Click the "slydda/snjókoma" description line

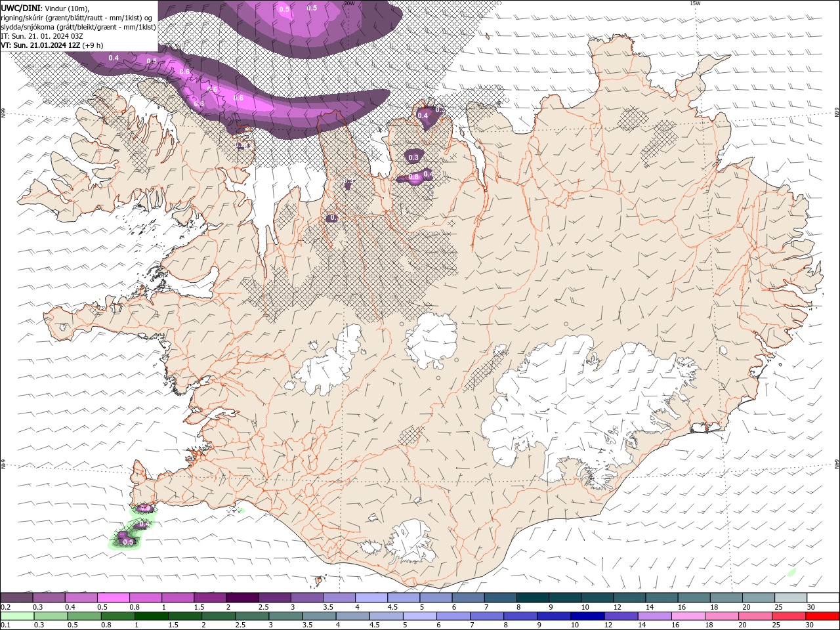[x=78, y=27]
